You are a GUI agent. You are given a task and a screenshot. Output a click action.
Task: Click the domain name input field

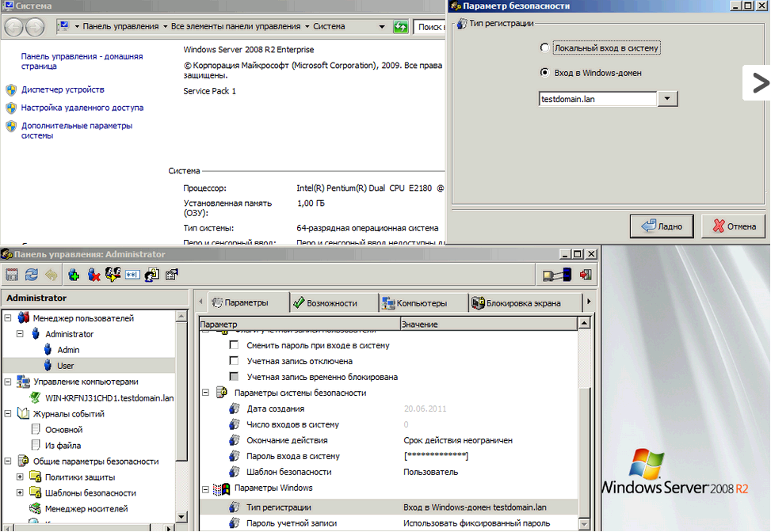(598, 99)
